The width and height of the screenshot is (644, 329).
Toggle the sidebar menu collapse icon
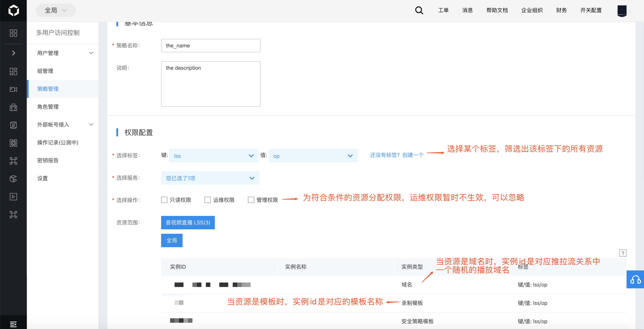click(13, 324)
